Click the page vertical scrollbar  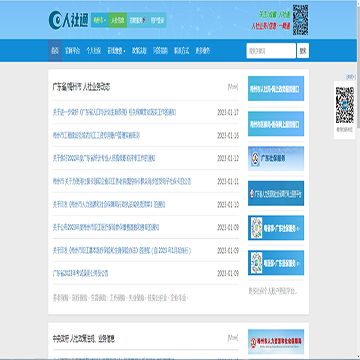(x=358, y=180)
